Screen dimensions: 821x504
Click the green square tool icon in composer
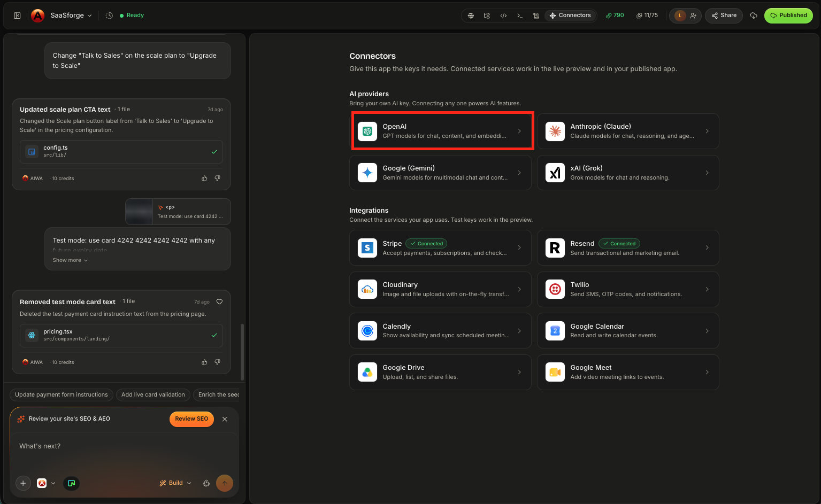71,483
